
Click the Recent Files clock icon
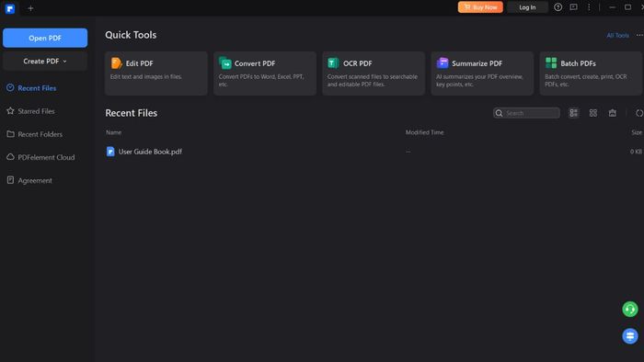10,87
